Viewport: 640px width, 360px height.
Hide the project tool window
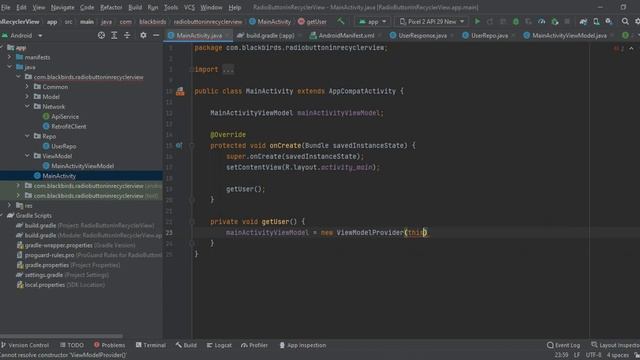[156, 36]
